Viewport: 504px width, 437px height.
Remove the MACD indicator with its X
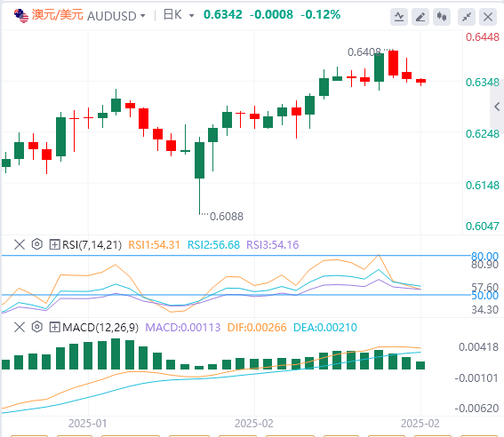click(x=20, y=328)
